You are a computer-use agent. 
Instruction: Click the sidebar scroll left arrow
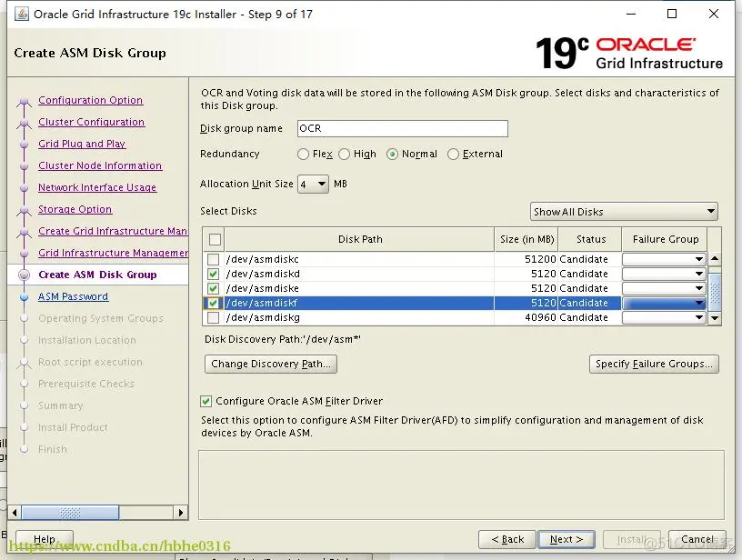pos(15,513)
